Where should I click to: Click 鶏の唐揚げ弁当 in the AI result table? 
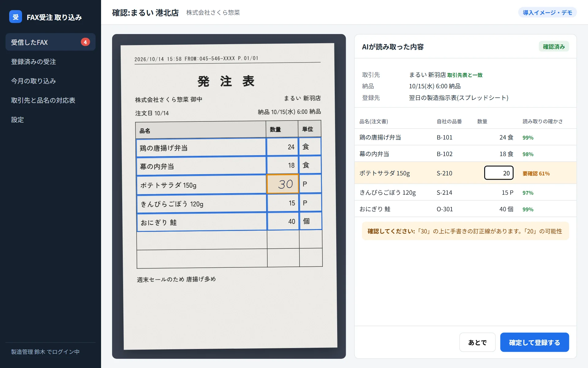tap(380, 137)
